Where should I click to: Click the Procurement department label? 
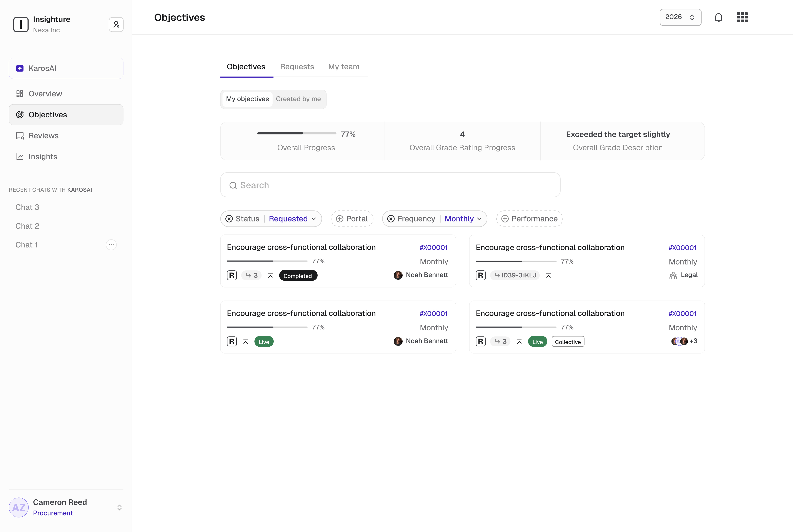(x=53, y=513)
